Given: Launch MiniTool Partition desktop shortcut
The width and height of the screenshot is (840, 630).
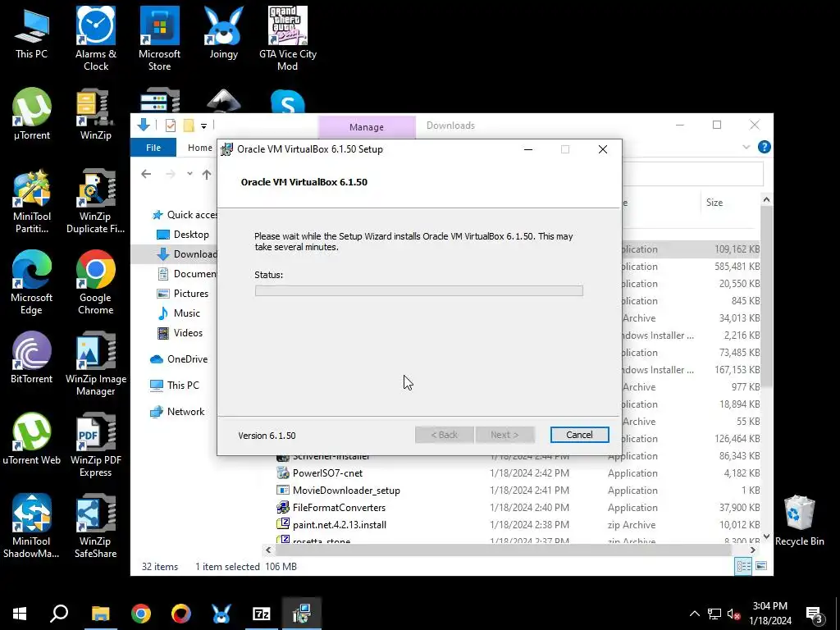Looking at the screenshot, I should click(x=32, y=202).
